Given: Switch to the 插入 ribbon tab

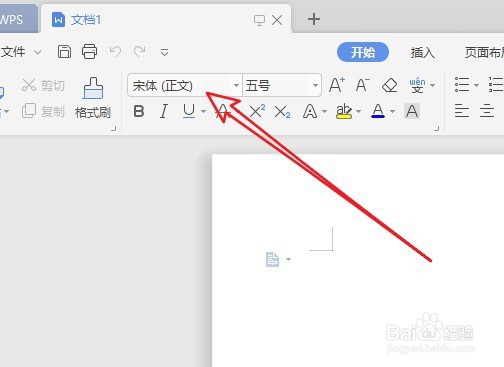Looking at the screenshot, I should (x=422, y=52).
